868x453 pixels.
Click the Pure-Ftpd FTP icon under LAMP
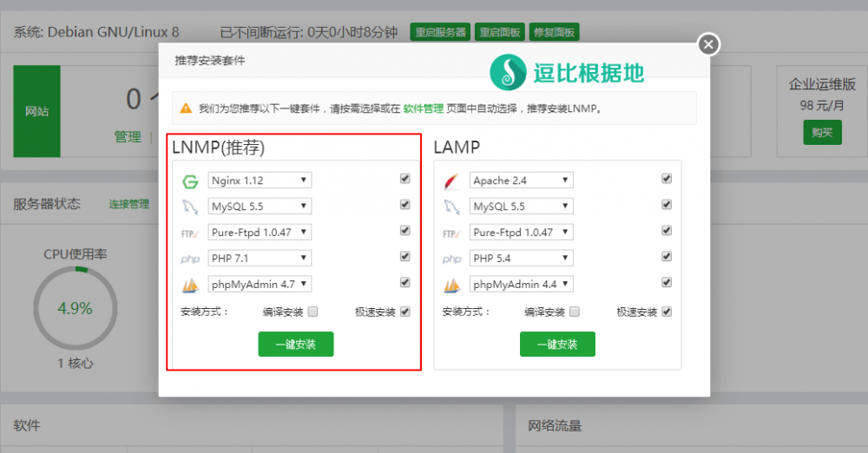[x=451, y=233]
